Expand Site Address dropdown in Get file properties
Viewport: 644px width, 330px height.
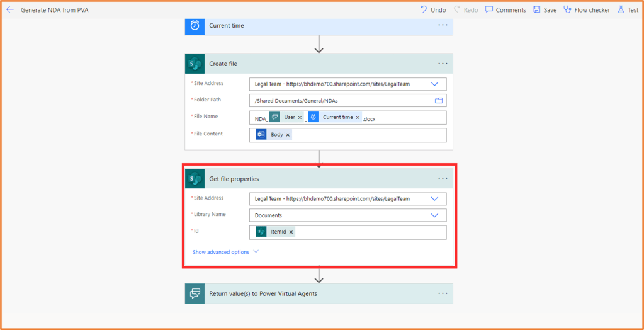pyautogui.click(x=434, y=199)
